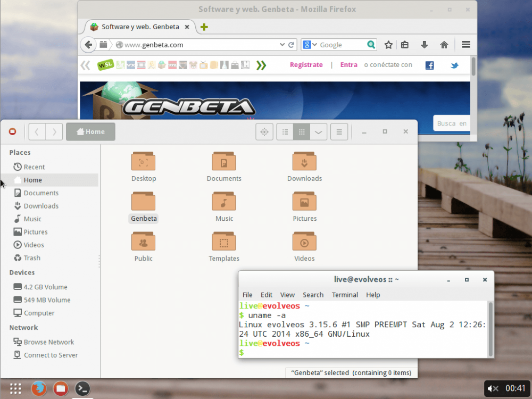The image size is (532, 399).
Task: Expand the bookmarks overflow chevron
Action: pyautogui.click(x=260, y=64)
